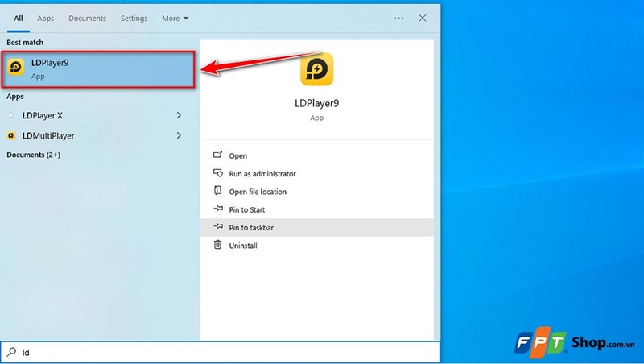Click the Pin to taskbar pin icon
The width and height of the screenshot is (644, 364).
pos(218,226)
